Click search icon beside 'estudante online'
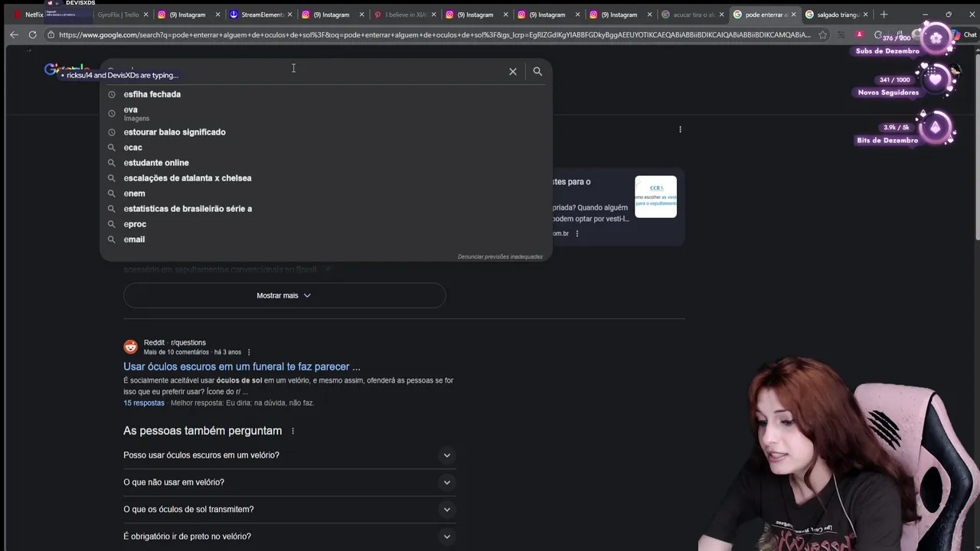The image size is (980, 551). click(x=112, y=163)
